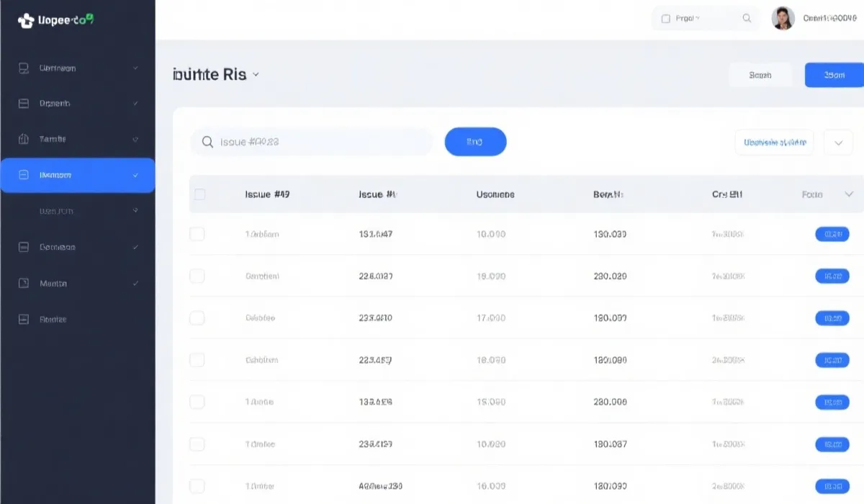Click magnifier icon in the Issue search field
Viewport: 864px width, 504px height.
pyautogui.click(x=207, y=142)
